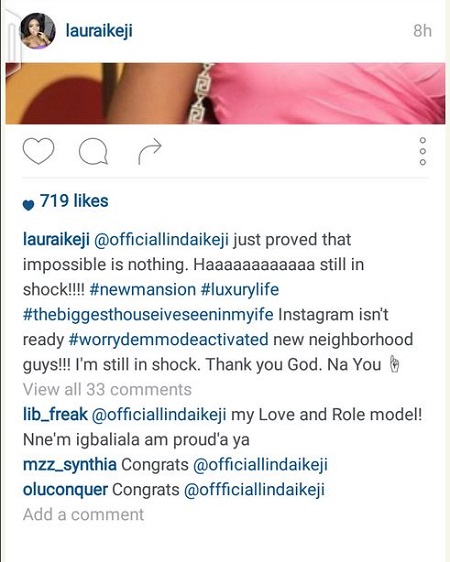Open lauraikeji username in post header

(x=99, y=31)
